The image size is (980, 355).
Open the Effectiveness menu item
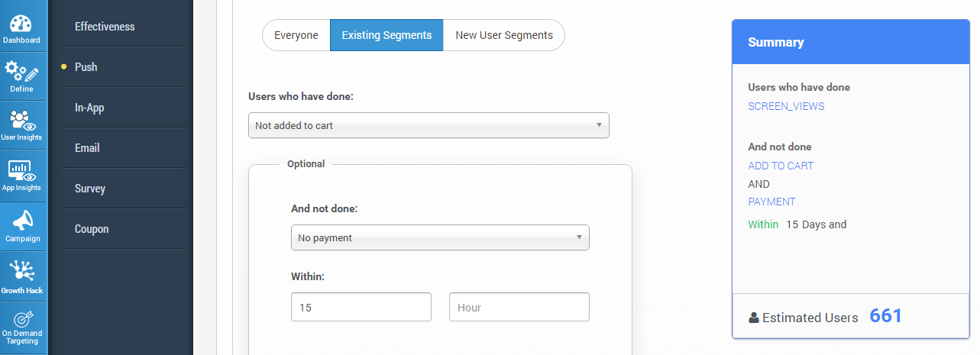tap(105, 27)
